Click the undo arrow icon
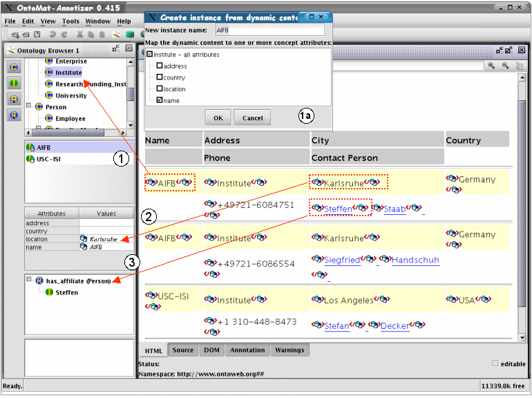The height and width of the screenshot is (398, 532). 53,35
